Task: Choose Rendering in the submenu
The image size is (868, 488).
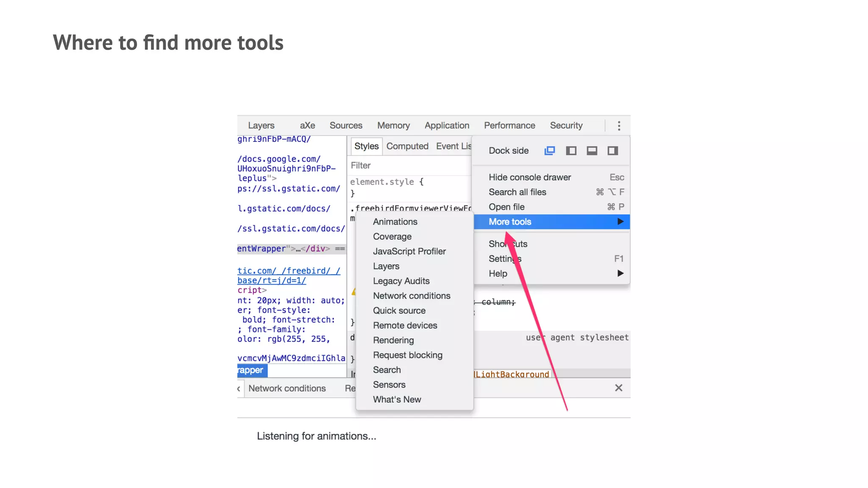Action: (x=415, y=341)
